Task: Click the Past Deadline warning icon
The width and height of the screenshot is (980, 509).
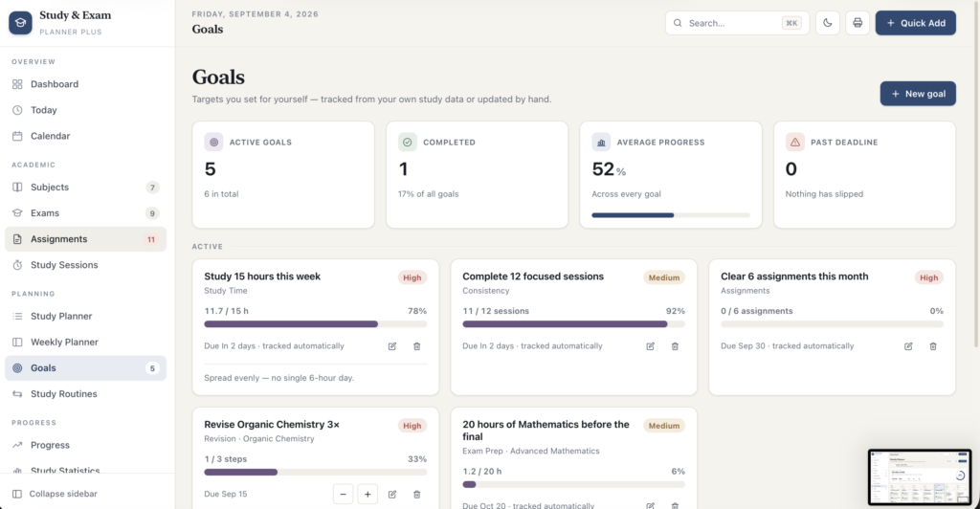Action: click(795, 142)
